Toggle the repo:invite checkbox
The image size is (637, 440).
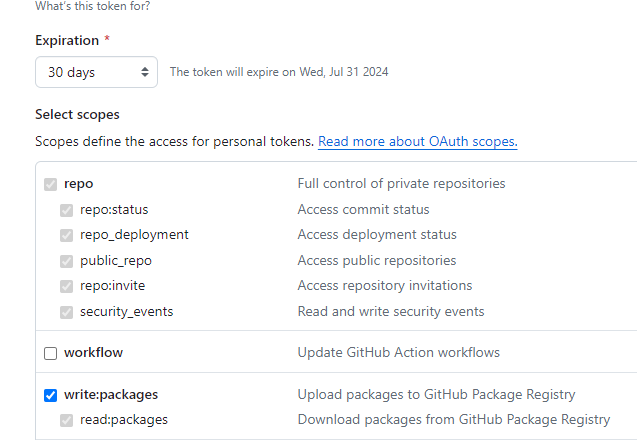coord(67,286)
